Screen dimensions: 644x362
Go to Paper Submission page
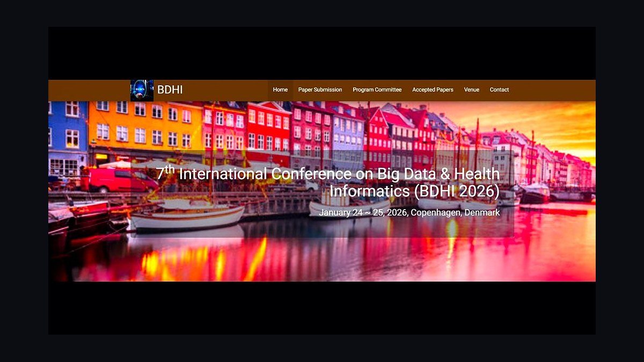pyautogui.click(x=320, y=90)
